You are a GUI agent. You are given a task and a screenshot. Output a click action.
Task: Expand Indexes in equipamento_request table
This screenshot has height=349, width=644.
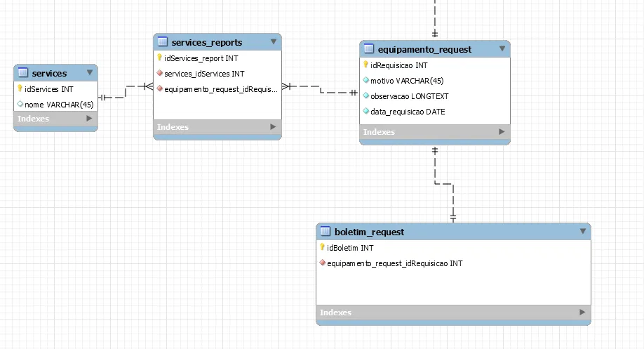[502, 131]
